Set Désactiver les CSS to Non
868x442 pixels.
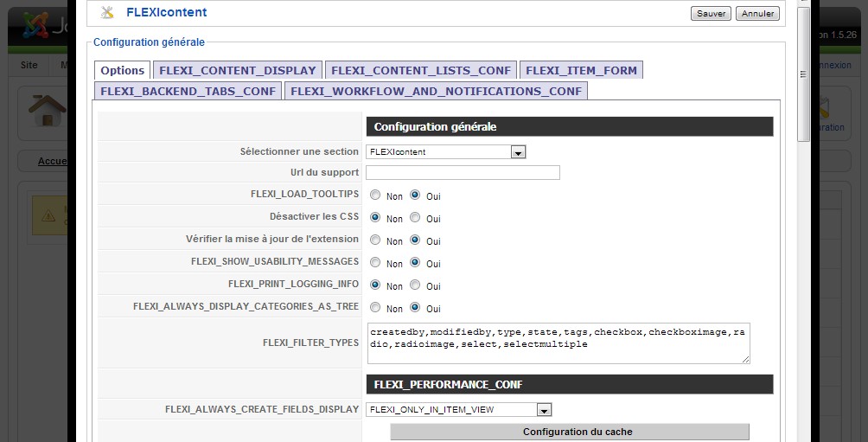pos(375,218)
